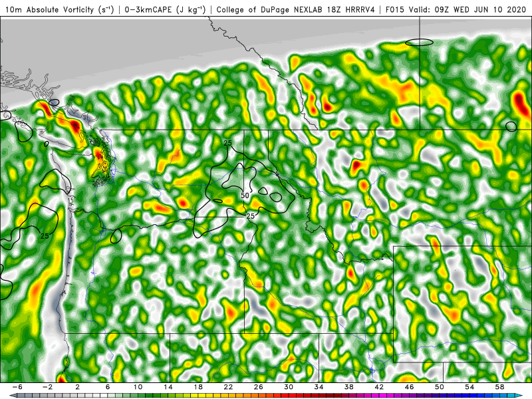The height and width of the screenshot is (399, 532).
Task: Click the 50 CAPE contour label on the map
Action: pos(245,196)
